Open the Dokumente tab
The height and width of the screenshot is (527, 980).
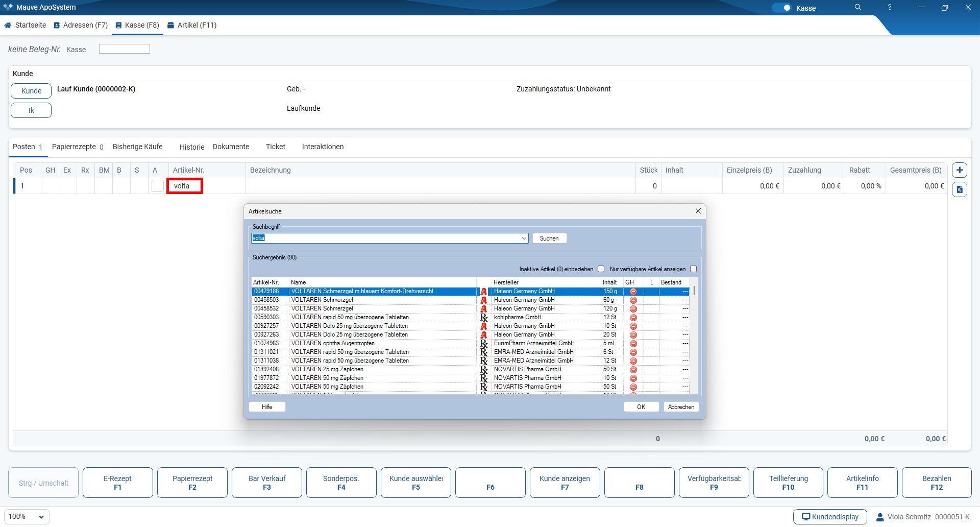(231, 147)
